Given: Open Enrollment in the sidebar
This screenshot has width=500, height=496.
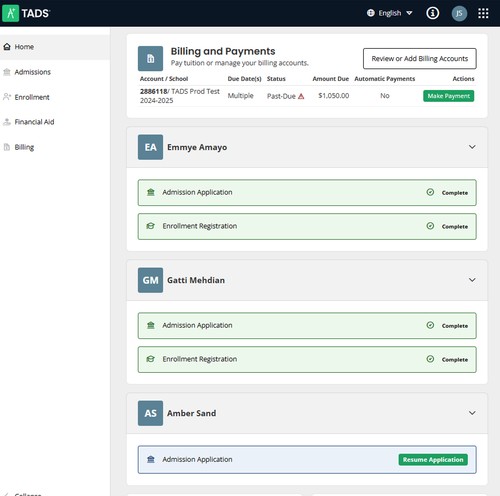Looking at the screenshot, I should pos(32,97).
